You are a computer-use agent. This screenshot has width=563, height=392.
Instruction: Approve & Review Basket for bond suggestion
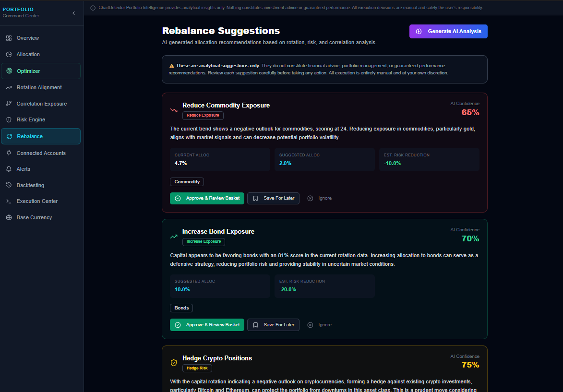(207, 325)
